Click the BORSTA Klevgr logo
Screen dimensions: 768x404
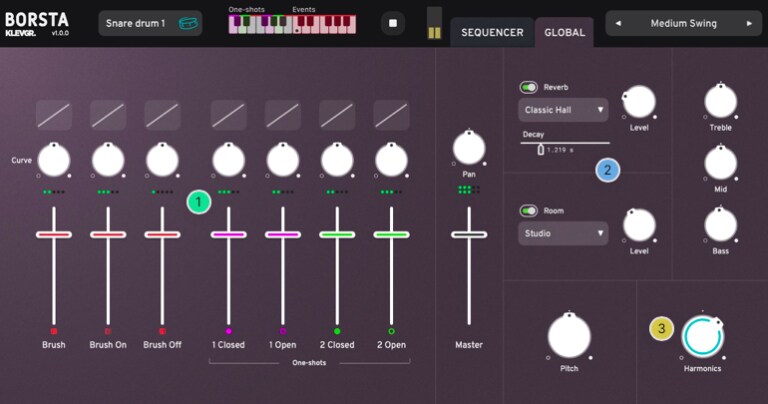(37, 24)
